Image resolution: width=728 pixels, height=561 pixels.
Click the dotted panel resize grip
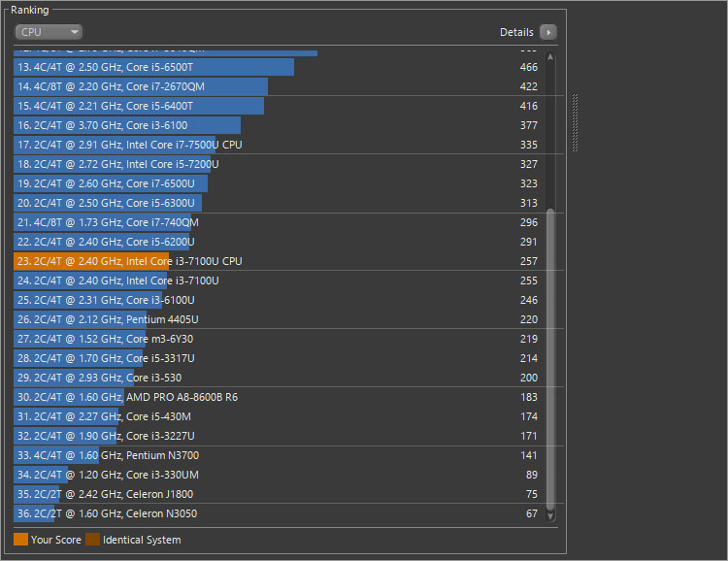(x=575, y=122)
